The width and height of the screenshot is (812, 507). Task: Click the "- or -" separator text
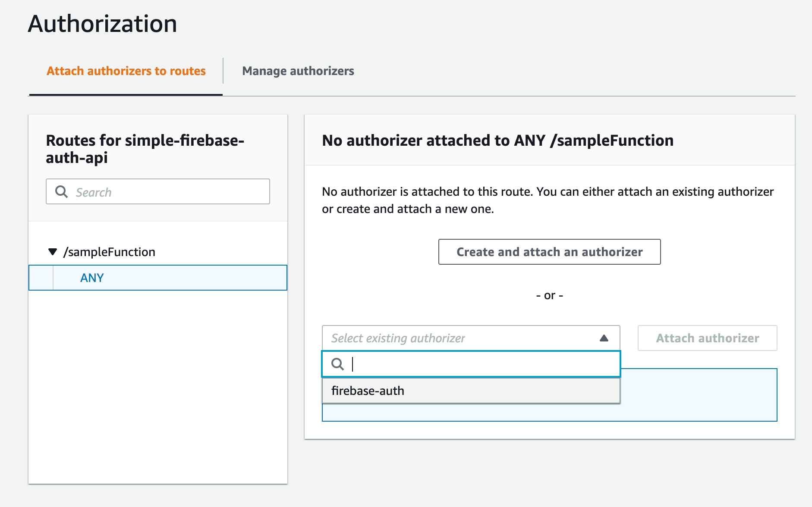click(x=549, y=295)
